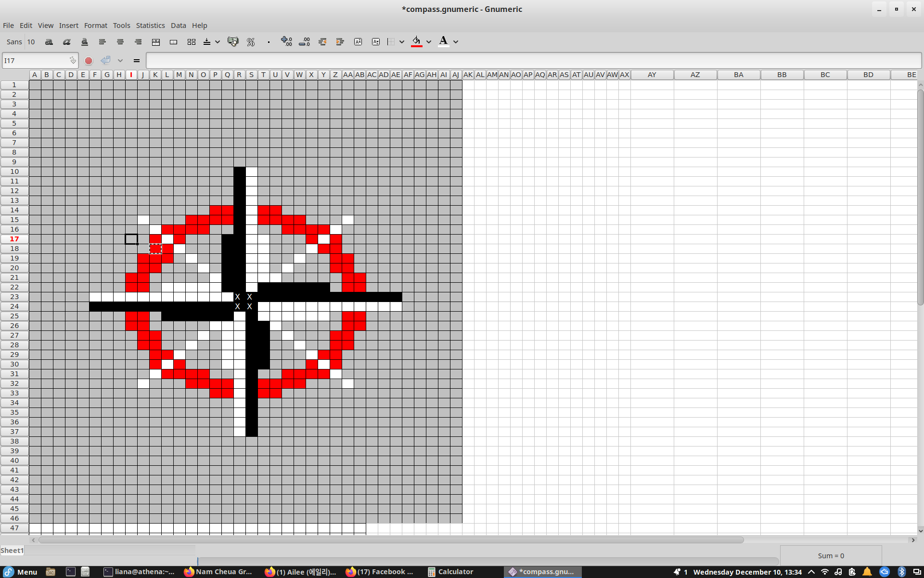Click the merge cells icon
This screenshot has height=578, width=924.
[174, 42]
